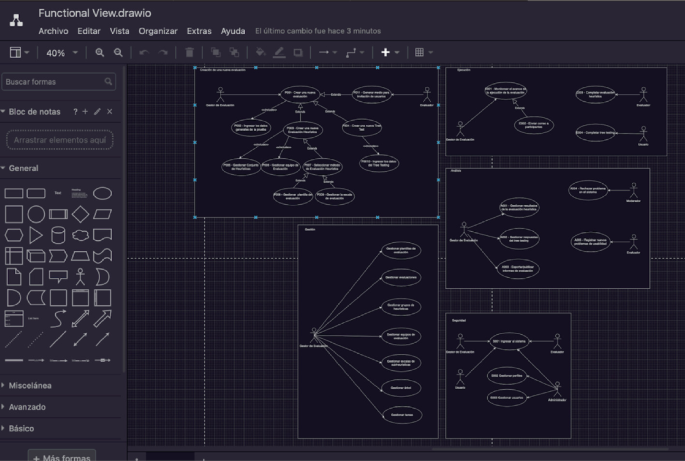The image size is (685, 461).
Task: Toggle the shadow icon in toolbar
Action: pyautogui.click(x=300, y=52)
